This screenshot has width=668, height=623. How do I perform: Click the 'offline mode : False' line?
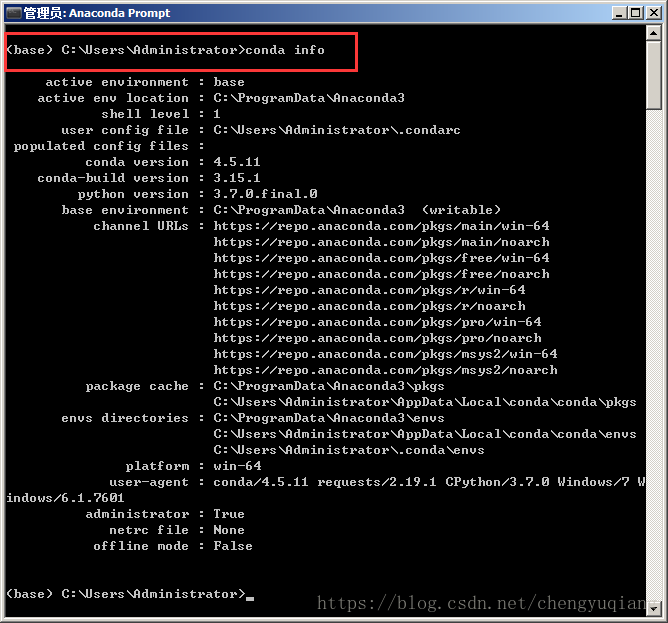point(173,546)
